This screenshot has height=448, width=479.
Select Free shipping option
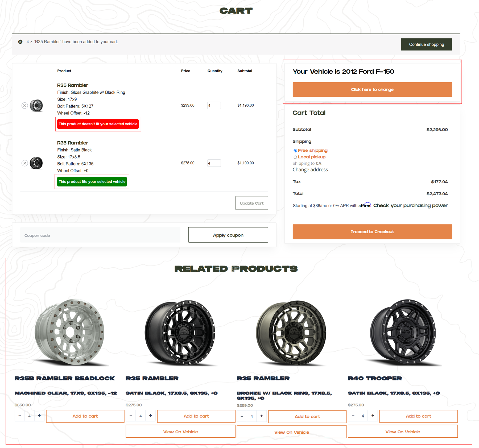[295, 151]
